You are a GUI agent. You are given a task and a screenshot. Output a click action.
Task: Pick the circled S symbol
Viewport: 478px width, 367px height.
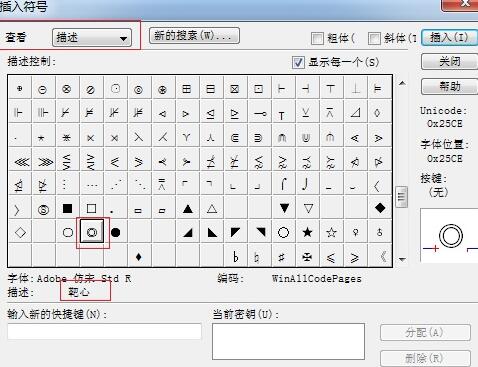(x=43, y=210)
